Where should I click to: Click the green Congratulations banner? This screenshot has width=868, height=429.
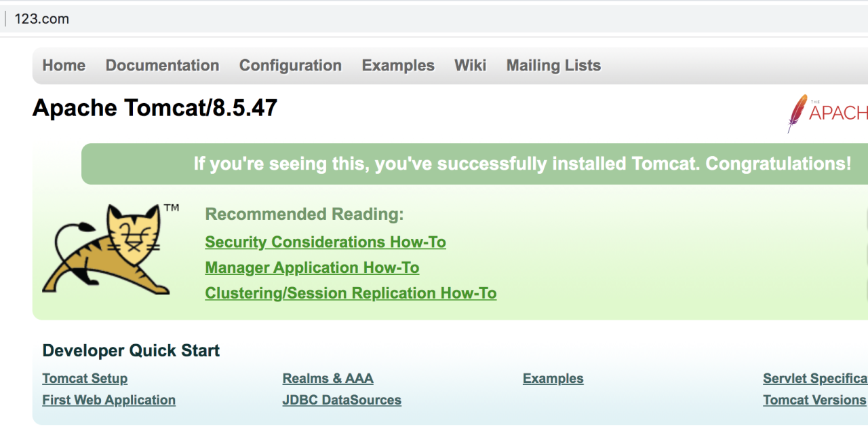(x=475, y=164)
